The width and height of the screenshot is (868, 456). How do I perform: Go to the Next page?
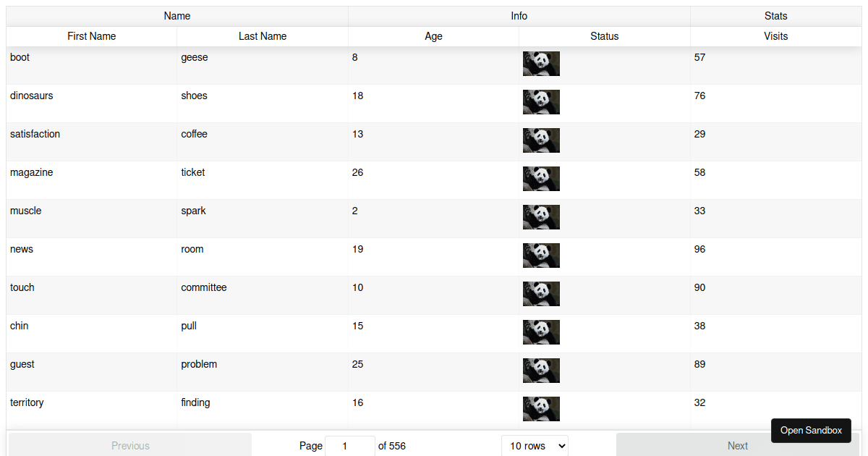[x=737, y=446]
